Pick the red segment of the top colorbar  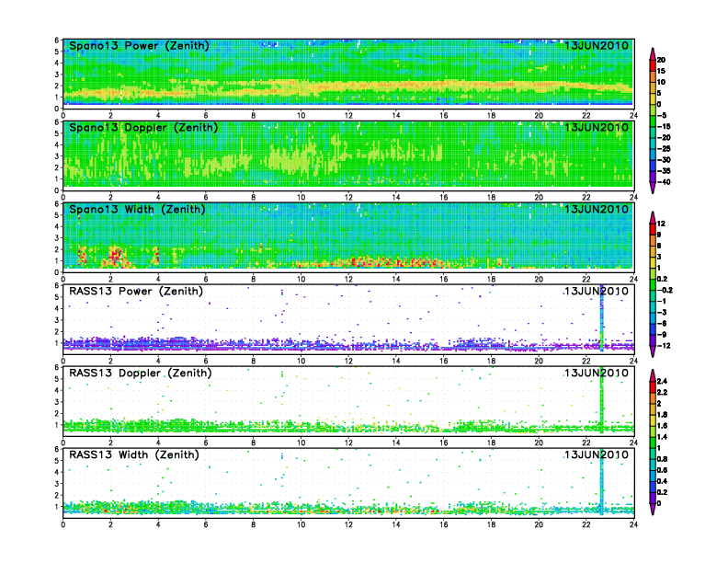[x=653, y=65]
